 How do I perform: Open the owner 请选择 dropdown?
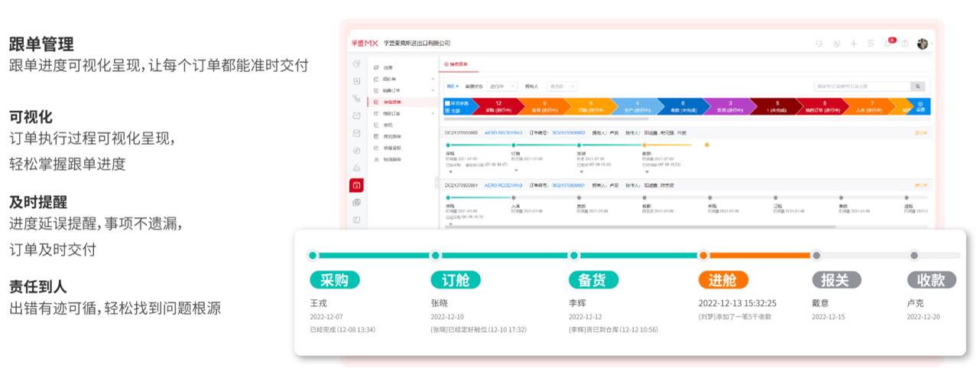pos(562,86)
